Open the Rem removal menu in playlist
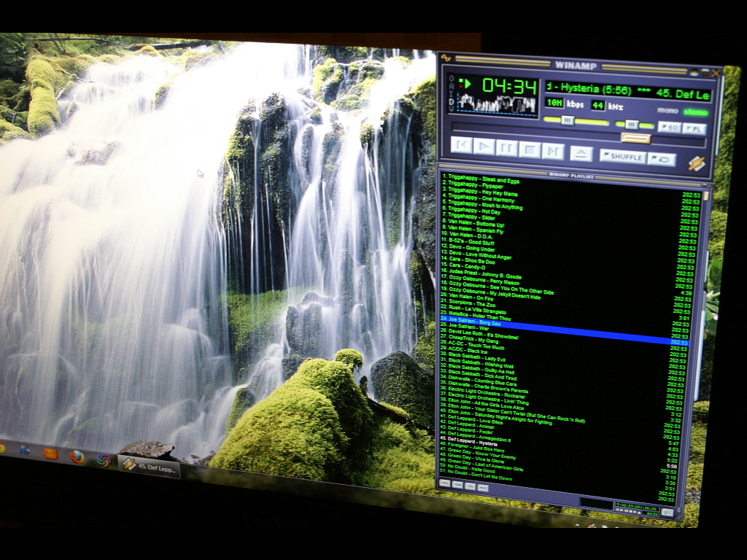747x560 pixels. tap(458, 485)
